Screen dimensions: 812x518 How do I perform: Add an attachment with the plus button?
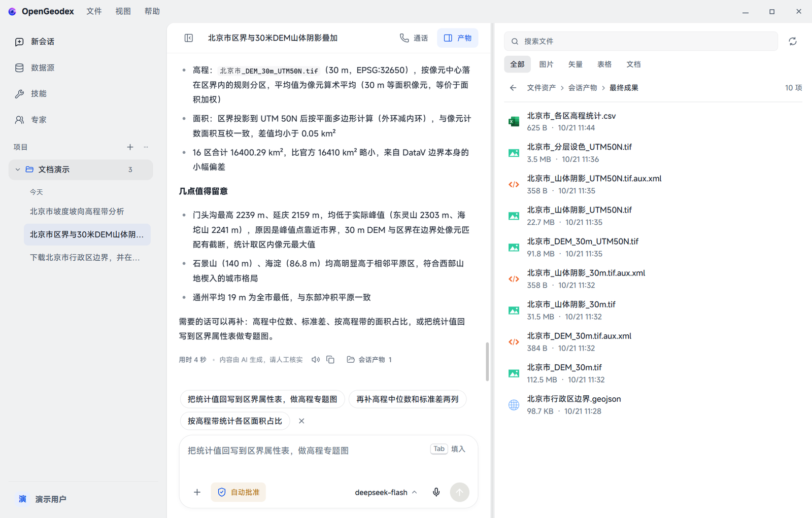coord(197,492)
